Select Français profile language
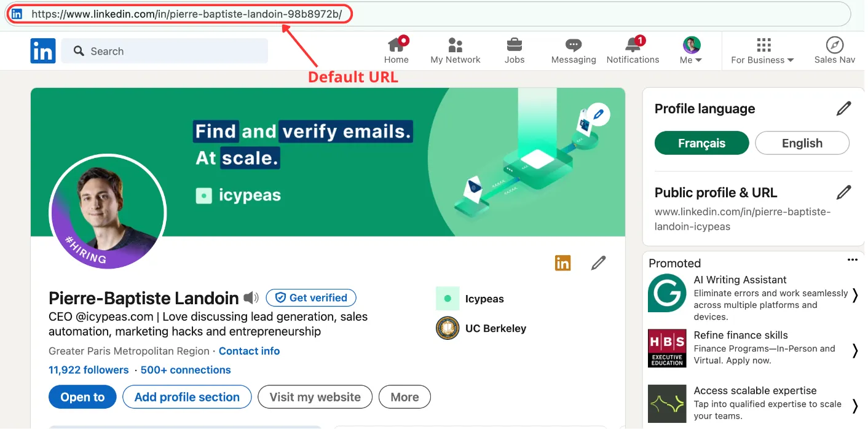This screenshot has height=429, width=868. pos(701,143)
